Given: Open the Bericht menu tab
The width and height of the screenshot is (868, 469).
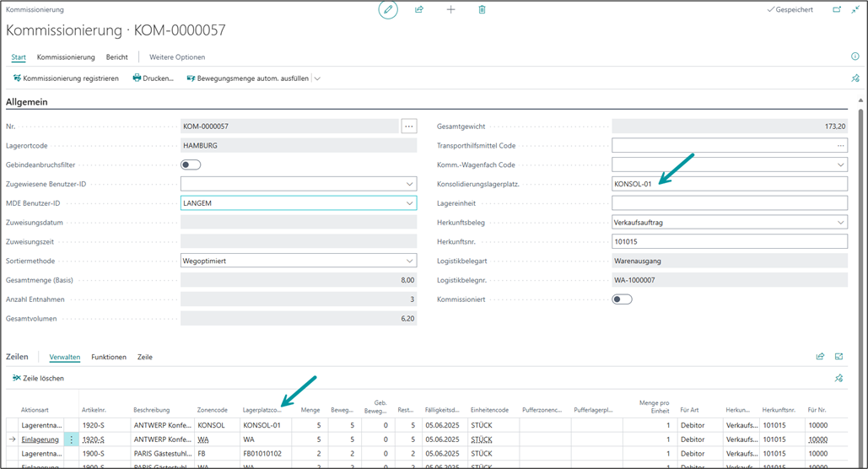Looking at the screenshot, I should point(116,57).
